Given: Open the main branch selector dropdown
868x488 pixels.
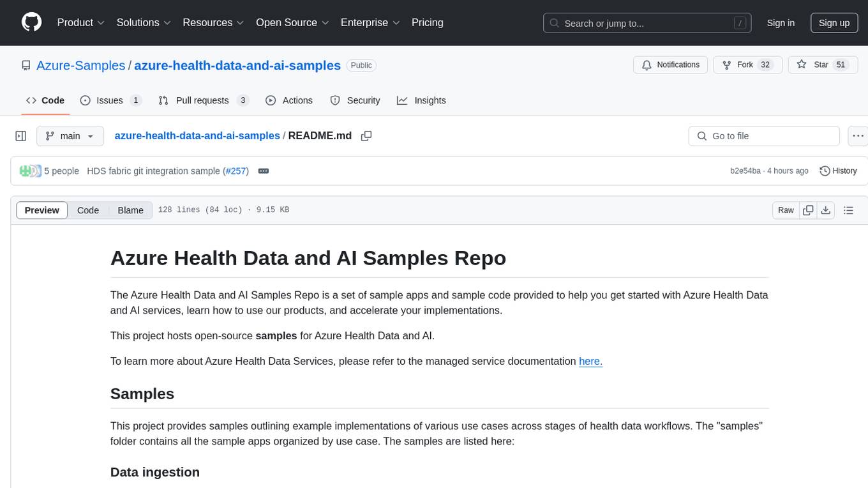Looking at the screenshot, I should [70, 136].
